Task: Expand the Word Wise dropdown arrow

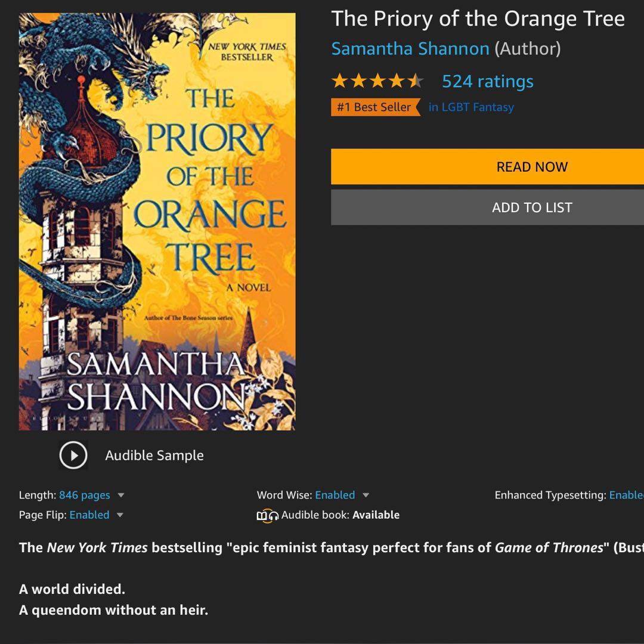Action: click(x=366, y=496)
